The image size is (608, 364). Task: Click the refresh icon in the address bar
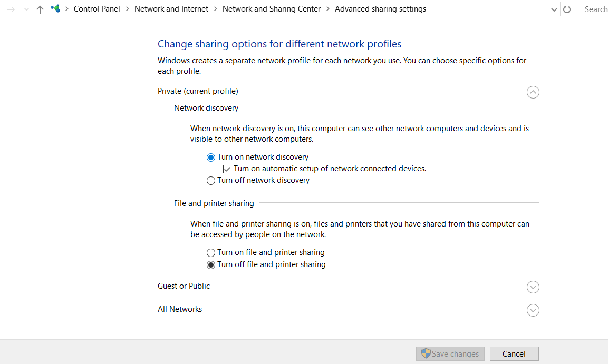[x=566, y=9]
